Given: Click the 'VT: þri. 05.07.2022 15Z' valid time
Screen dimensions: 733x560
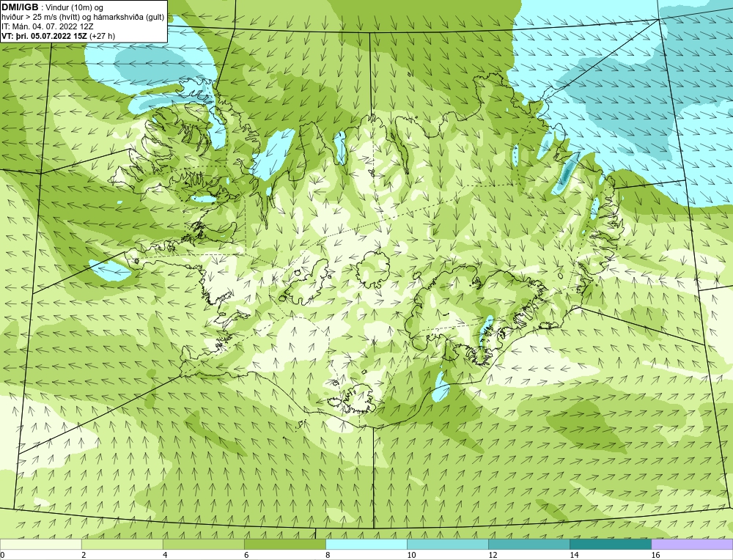Looking at the screenshot, I should tap(45, 35).
